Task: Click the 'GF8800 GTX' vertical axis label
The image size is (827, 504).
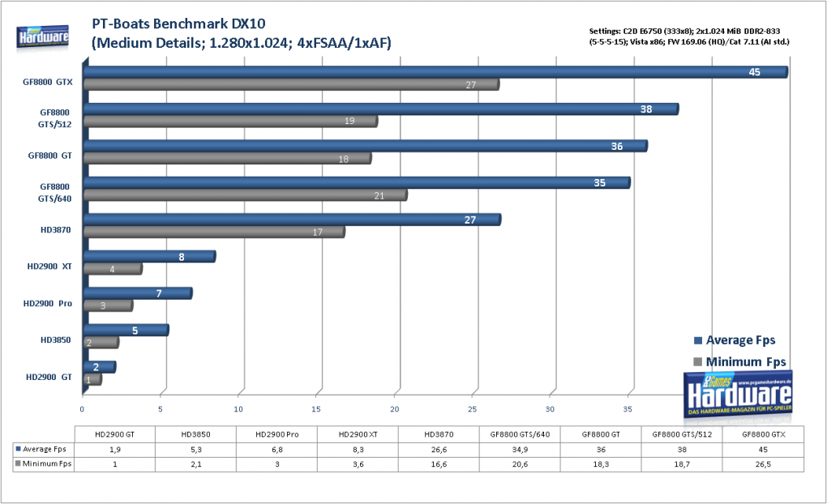Action: click(48, 82)
